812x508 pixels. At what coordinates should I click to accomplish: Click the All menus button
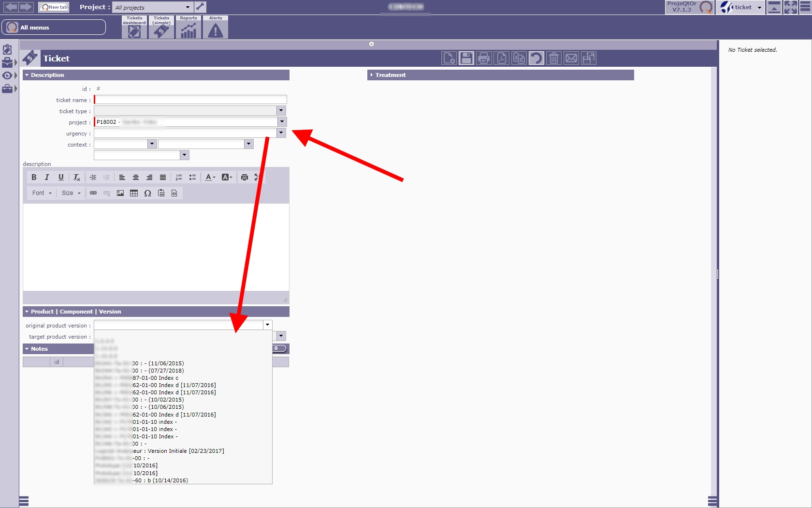(54, 28)
